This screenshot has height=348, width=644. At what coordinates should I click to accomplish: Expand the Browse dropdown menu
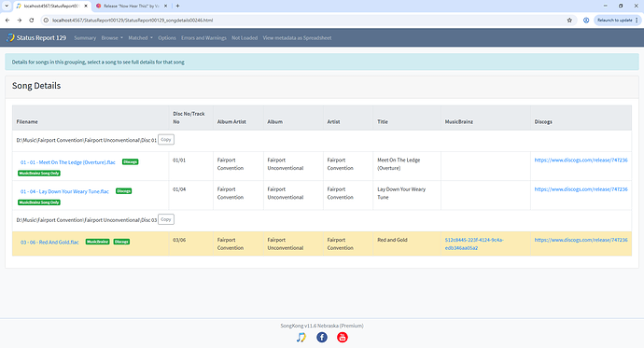point(112,37)
